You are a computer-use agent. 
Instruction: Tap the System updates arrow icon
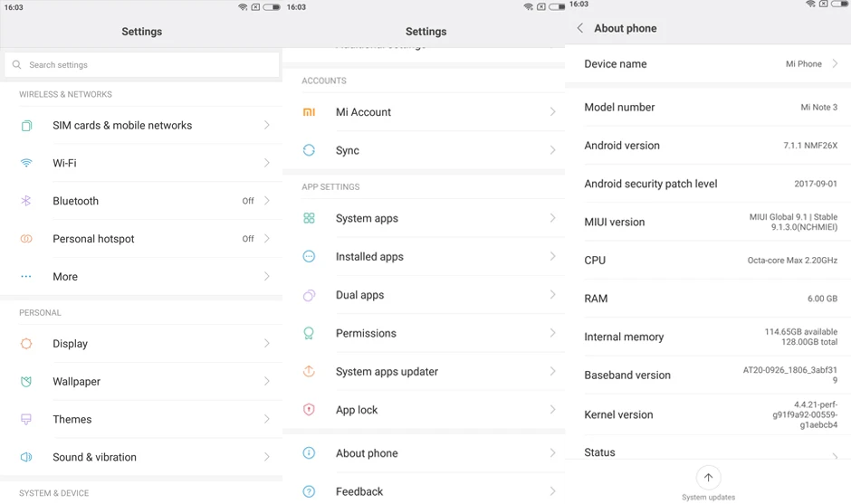tap(708, 478)
